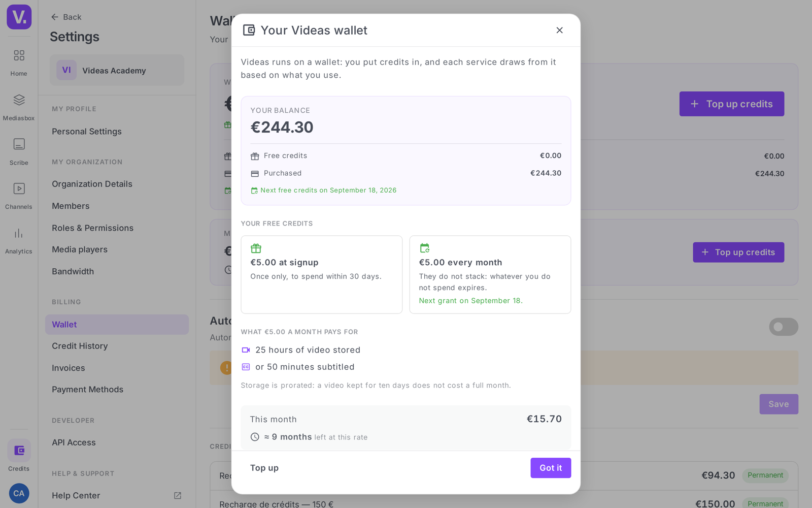Open the CA user avatar

(19, 493)
